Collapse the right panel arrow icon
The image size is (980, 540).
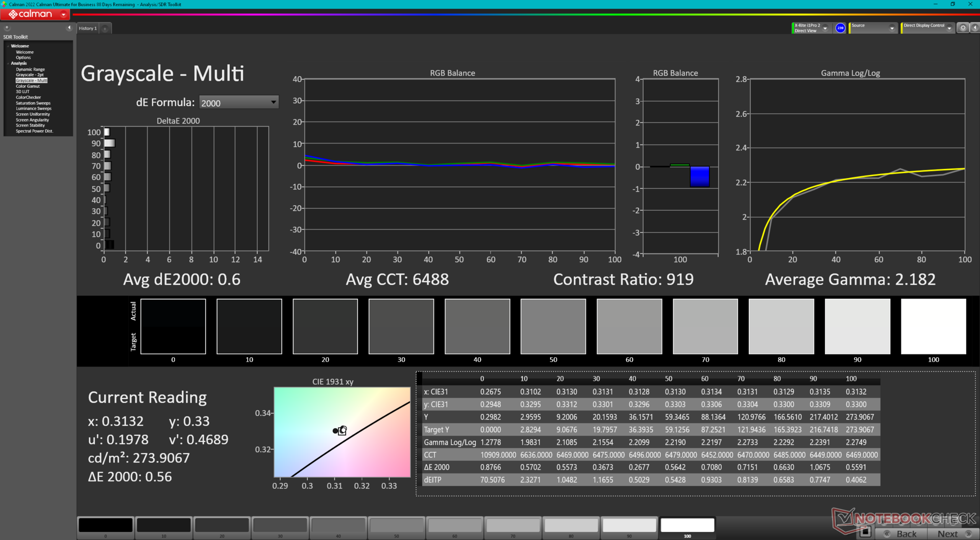click(x=974, y=28)
